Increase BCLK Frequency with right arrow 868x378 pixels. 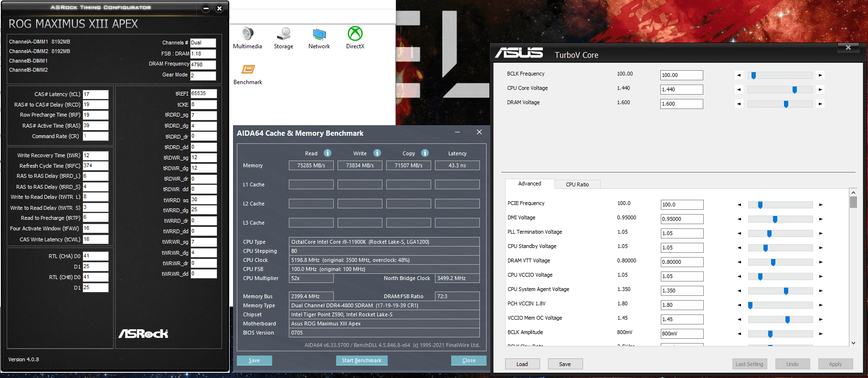pyautogui.click(x=820, y=75)
